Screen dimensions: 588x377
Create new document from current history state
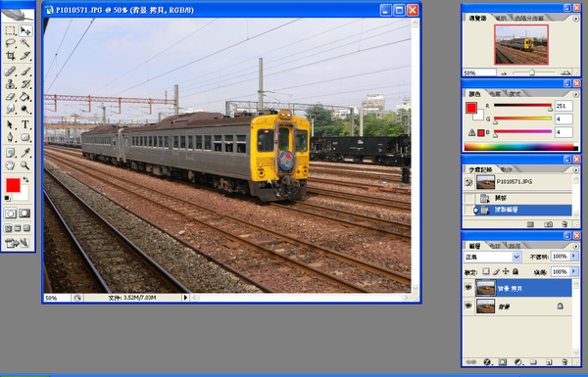tap(530, 224)
